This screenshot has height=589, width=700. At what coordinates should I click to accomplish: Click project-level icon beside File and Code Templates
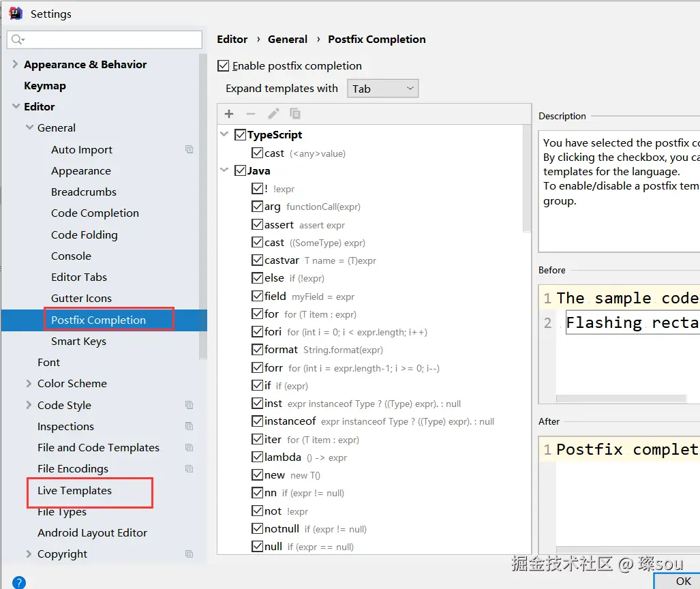tap(189, 447)
